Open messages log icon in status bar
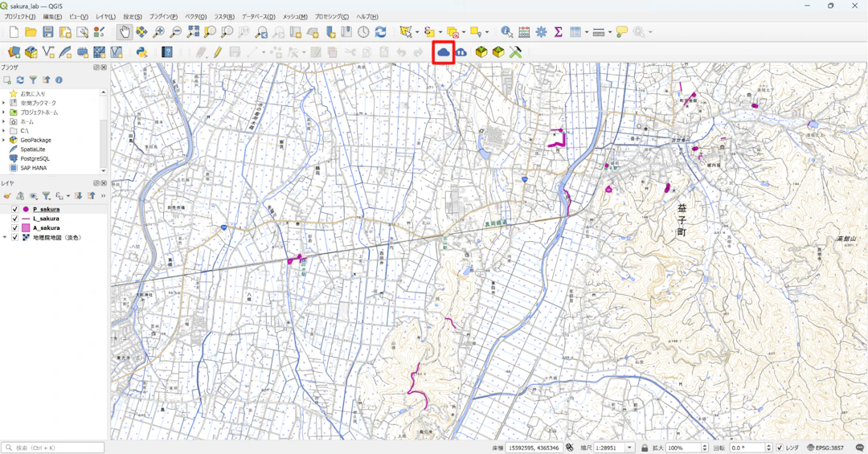Viewport: 868px width, 454px height. pos(860,448)
